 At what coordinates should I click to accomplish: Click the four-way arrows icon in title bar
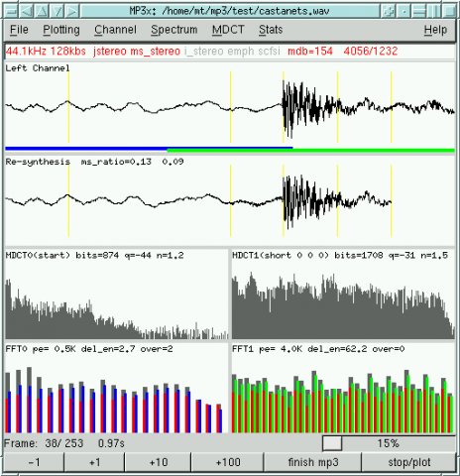tap(388, 11)
